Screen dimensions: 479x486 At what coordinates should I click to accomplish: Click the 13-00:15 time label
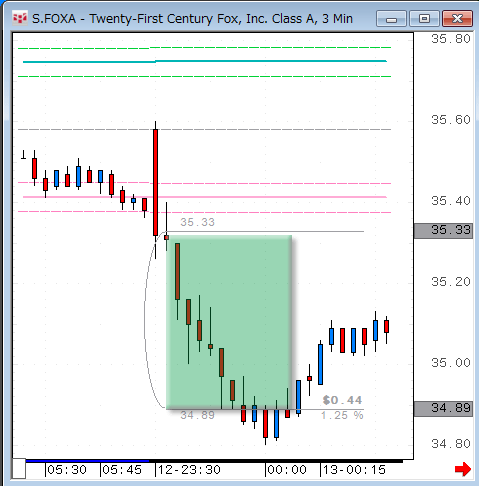click(x=354, y=470)
